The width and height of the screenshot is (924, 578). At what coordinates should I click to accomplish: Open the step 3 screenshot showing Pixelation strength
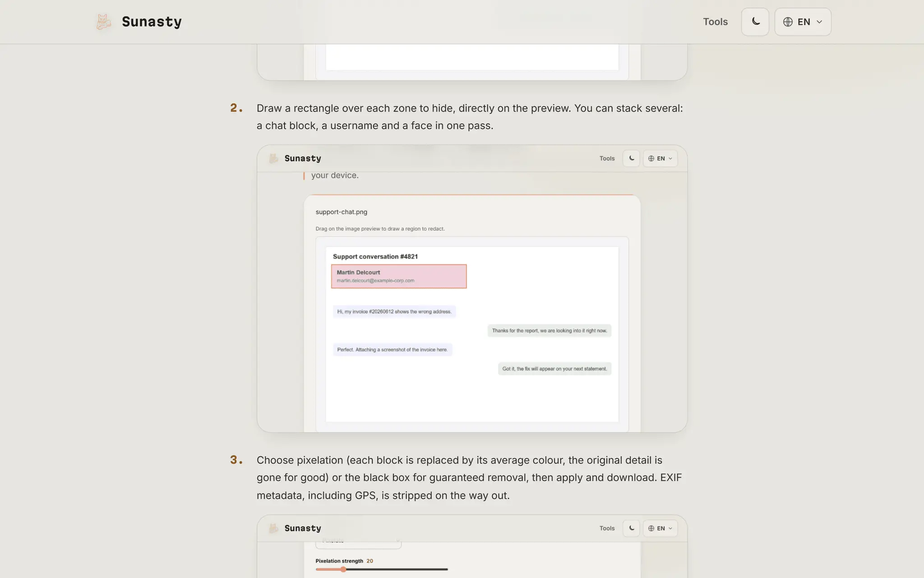coord(472,546)
